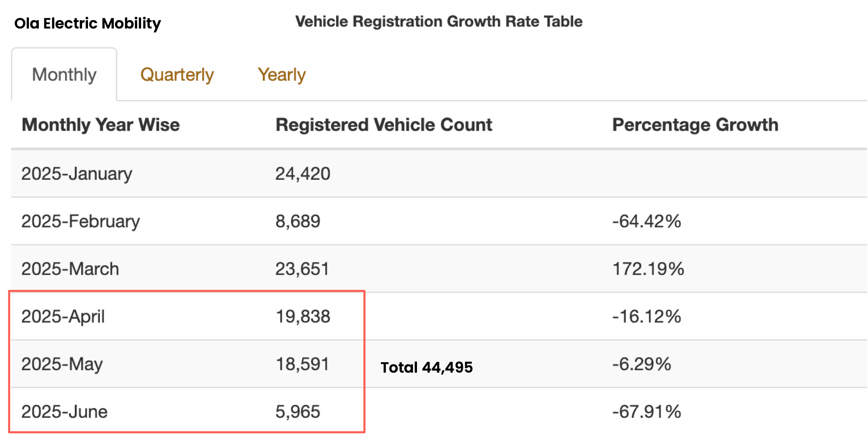Click the 19,838 vehicle count cell

pyautogui.click(x=302, y=316)
